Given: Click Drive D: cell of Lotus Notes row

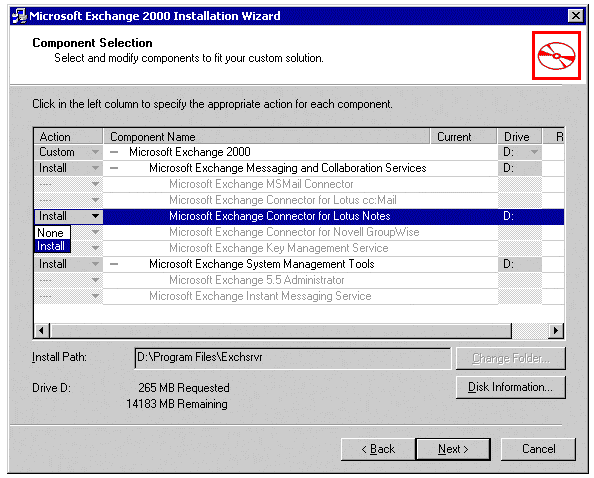Looking at the screenshot, I should [x=519, y=216].
